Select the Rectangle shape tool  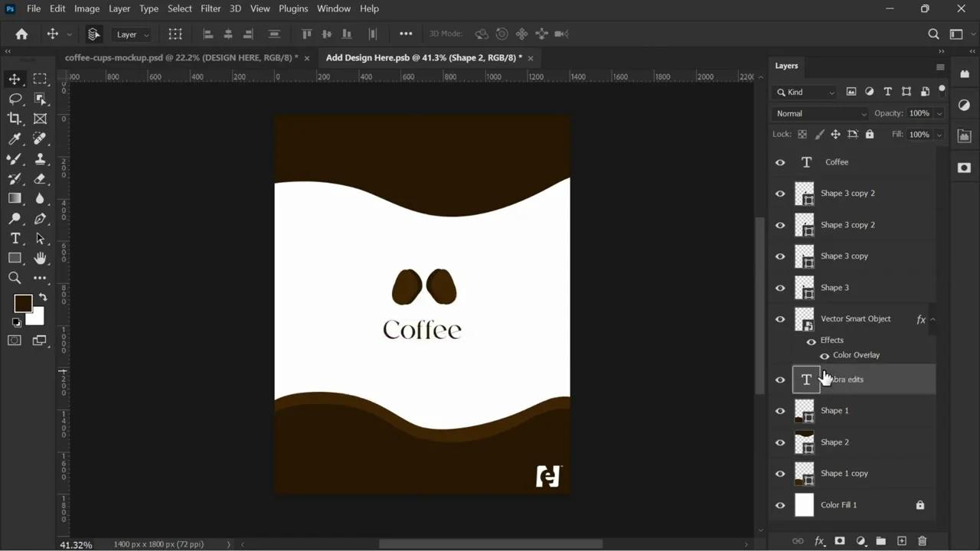coord(15,258)
